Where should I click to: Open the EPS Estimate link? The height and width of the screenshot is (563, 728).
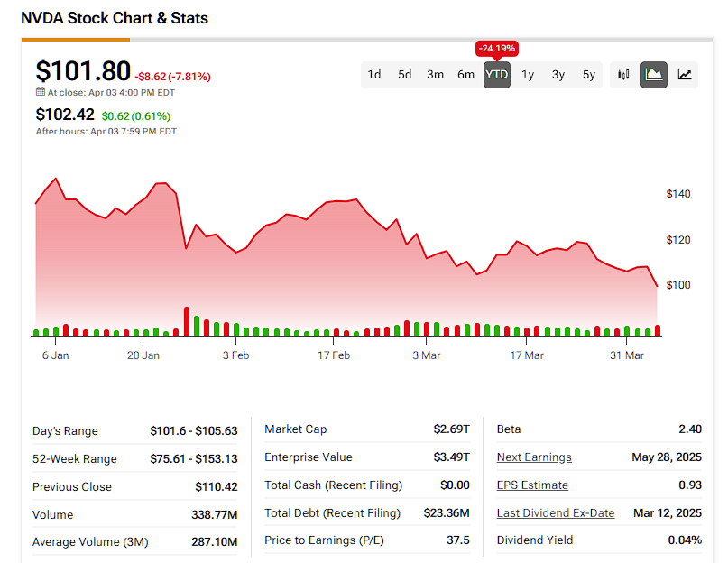(x=532, y=485)
